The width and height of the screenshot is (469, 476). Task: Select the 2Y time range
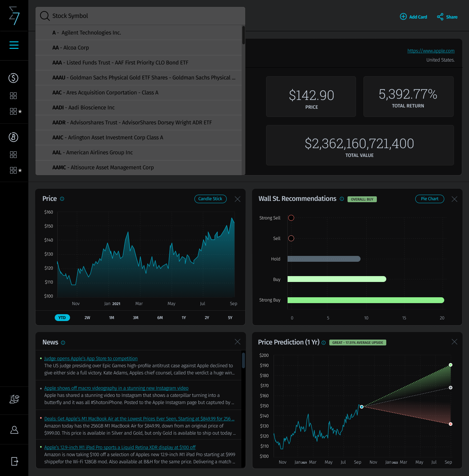click(207, 317)
